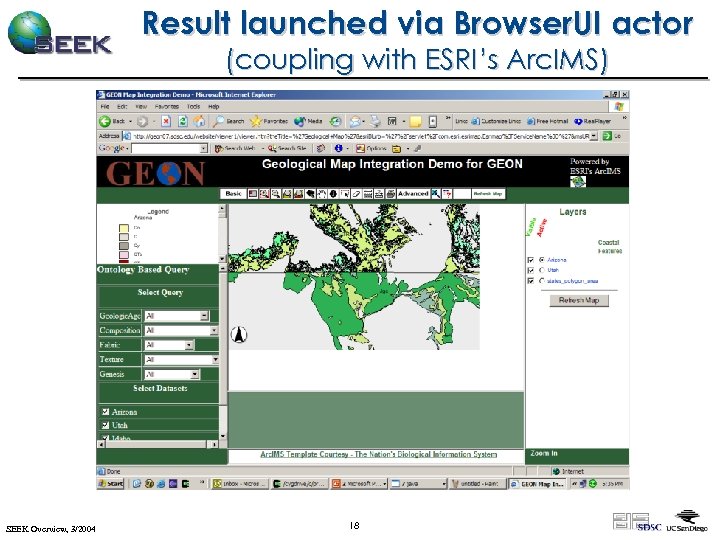Select the ArcIMS zoom in tool
This screenshot has width=720, height=540.
pos(264,194)
